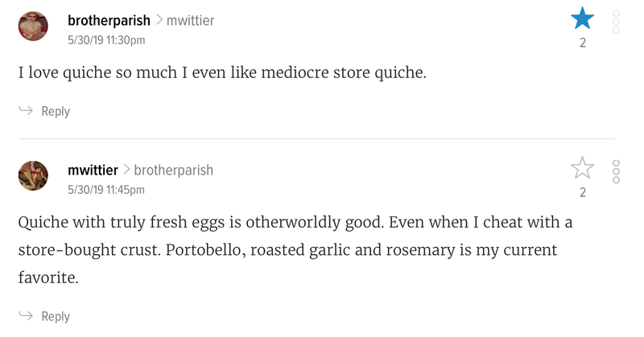Open the 5/30/19 11:30pm comment timestamp

pyautogui.click(x=106, y=40)
